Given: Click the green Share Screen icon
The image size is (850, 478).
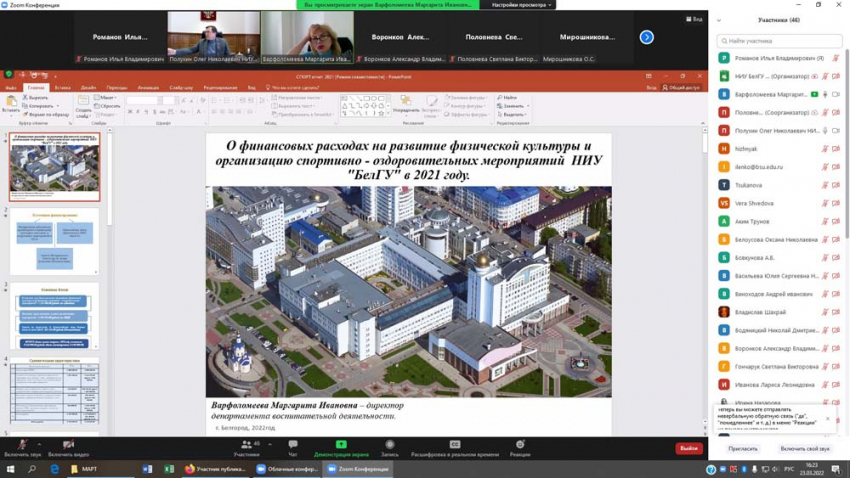Looking at the screenshot, I should [341, 445].
